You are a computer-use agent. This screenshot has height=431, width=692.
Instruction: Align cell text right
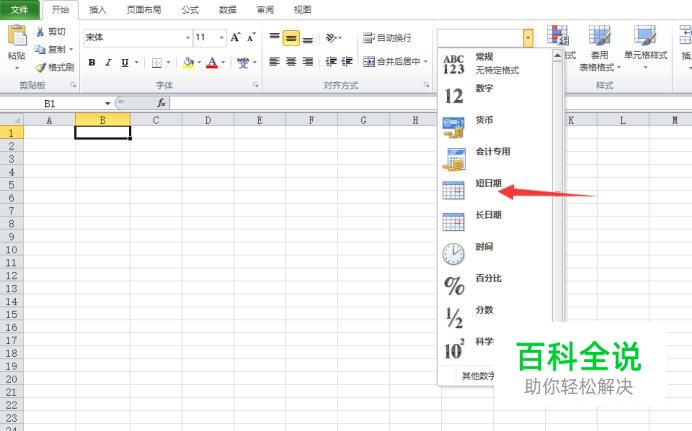tap(308, 61)
